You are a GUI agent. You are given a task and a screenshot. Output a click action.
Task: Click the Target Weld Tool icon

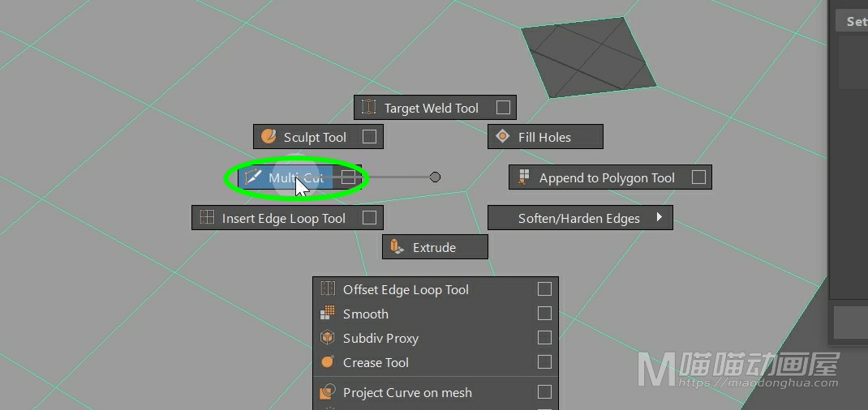pos(369,108)
